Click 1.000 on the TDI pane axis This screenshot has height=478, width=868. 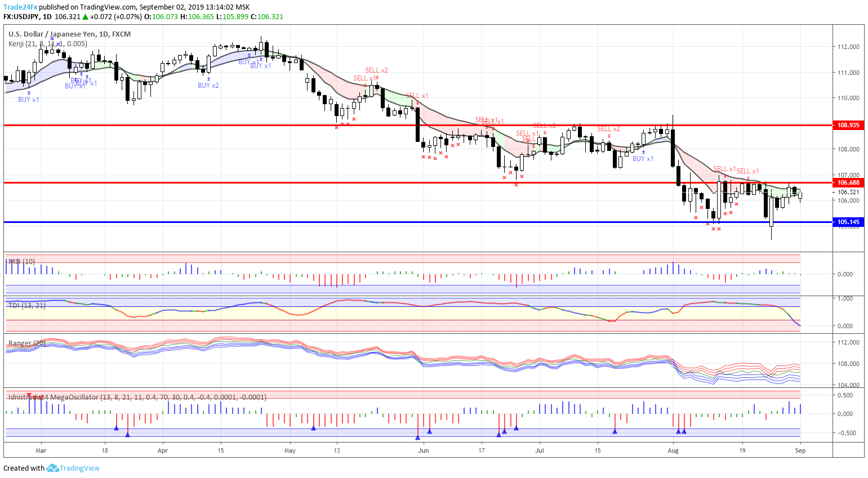tap(845, 298)
